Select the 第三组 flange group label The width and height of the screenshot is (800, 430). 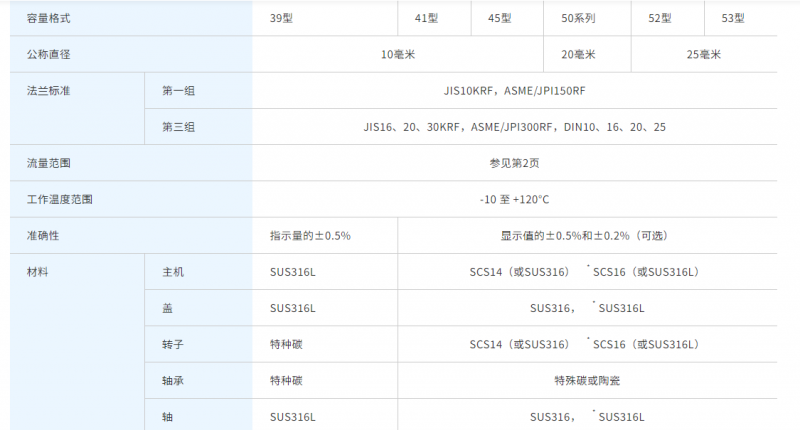[178, 127]
